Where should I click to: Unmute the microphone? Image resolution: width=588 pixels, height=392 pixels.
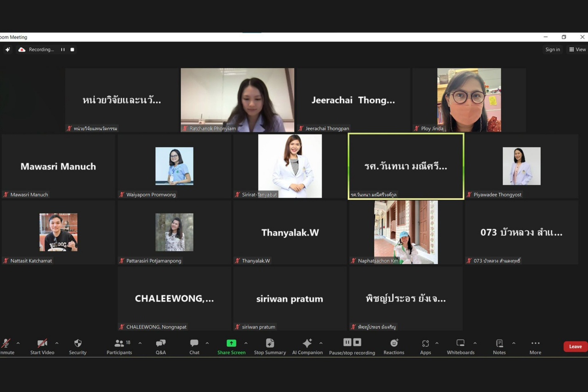pos(6,347)
